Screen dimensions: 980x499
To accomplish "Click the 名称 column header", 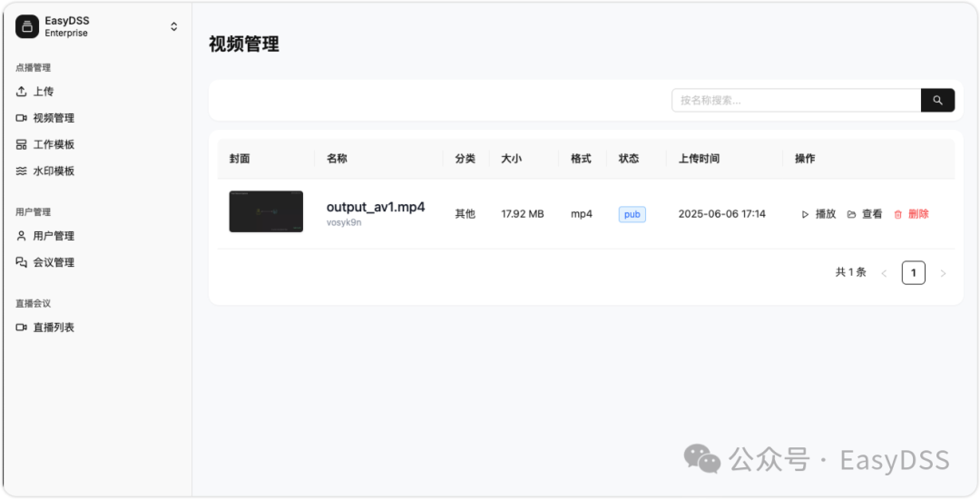I will pyautogui.click(x=337, y=159).
